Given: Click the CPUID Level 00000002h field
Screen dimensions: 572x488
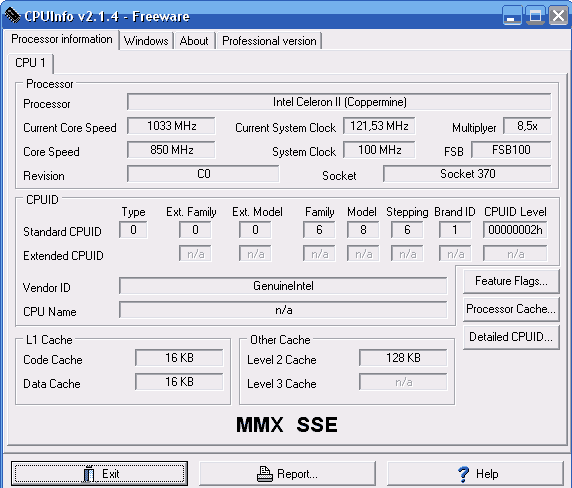Looking at the screenshot, I should (x=515, y=230).
